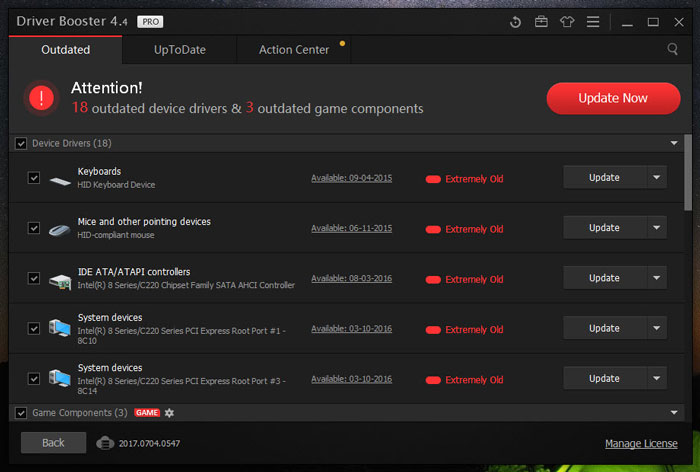Close the Driver Booster window
This screenshot has height=472, width=700.
(679, 22)
